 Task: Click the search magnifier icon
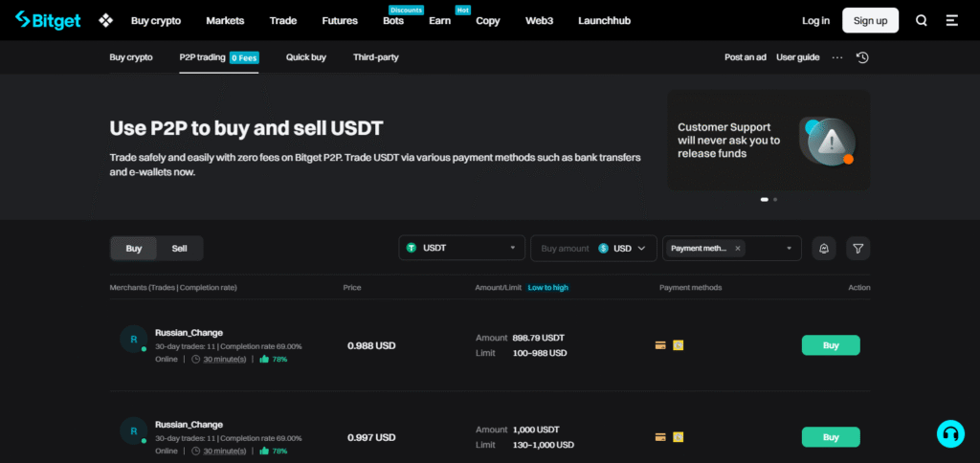click(x=922, y=21)
